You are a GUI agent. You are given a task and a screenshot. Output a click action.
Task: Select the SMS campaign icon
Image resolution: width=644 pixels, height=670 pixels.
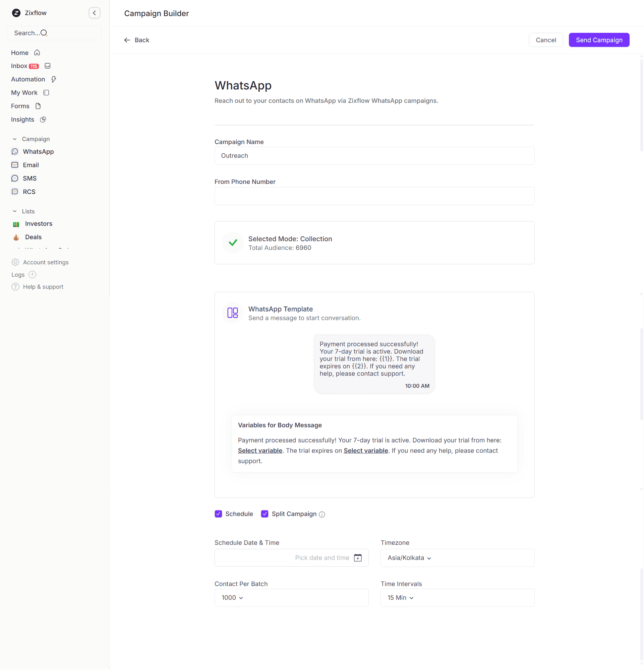pos(15,178)
